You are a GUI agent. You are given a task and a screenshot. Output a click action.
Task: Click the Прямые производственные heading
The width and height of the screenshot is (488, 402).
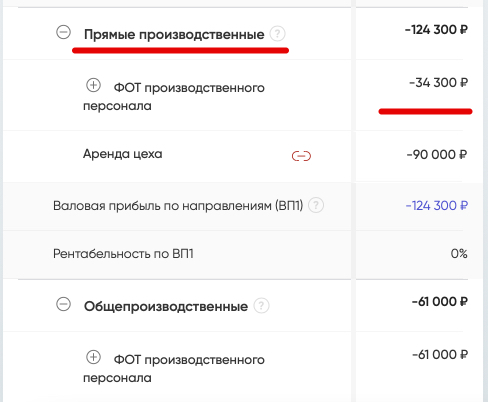click(x=174, y=34)
